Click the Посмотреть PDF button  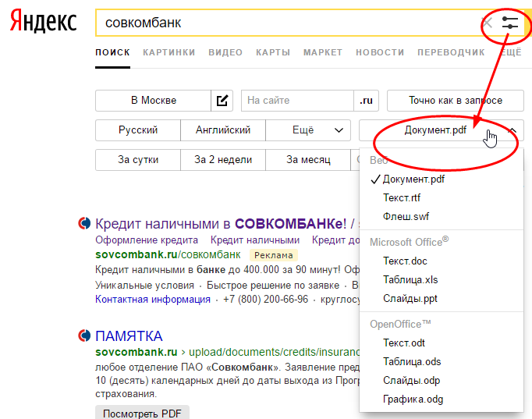(142, 414)
